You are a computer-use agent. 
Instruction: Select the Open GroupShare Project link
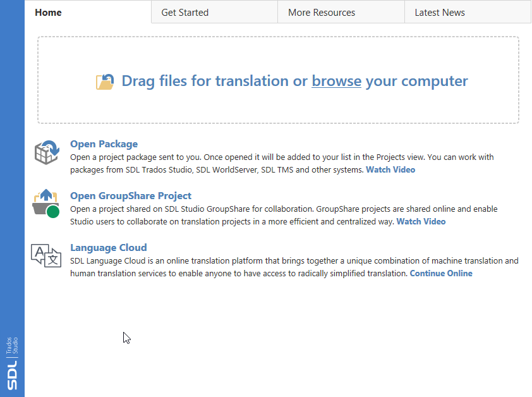click(131, 196)
